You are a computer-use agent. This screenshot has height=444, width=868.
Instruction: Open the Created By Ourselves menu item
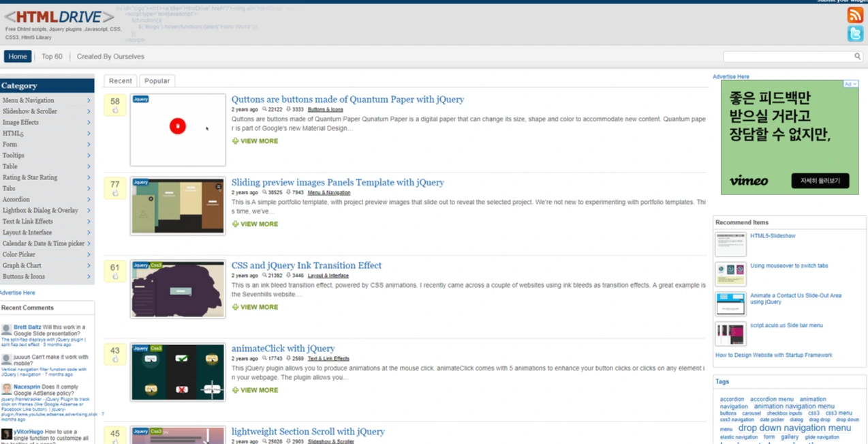pyautogui.click(x=110, y=57)
